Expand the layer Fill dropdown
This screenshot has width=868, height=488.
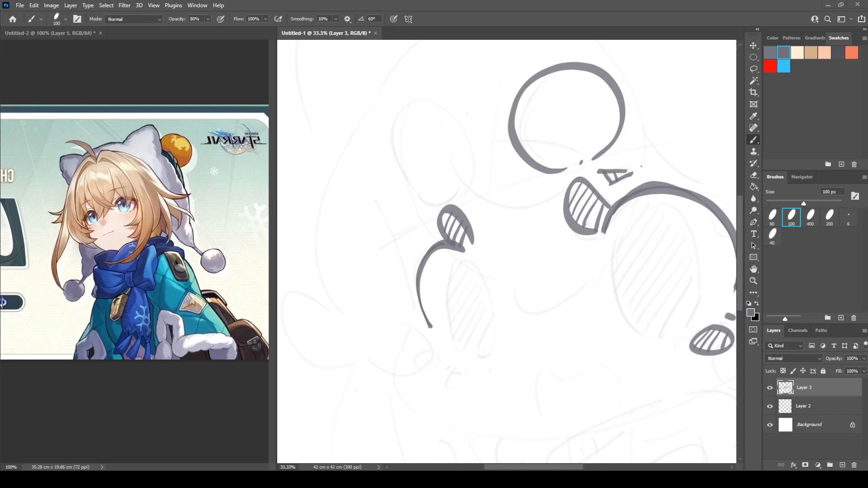(864, 371)
